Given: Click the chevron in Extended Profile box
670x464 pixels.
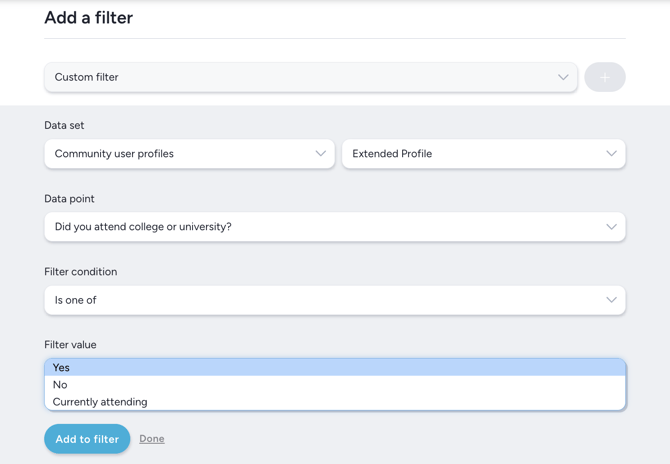Looking at the screenshot, I should 611,154.
